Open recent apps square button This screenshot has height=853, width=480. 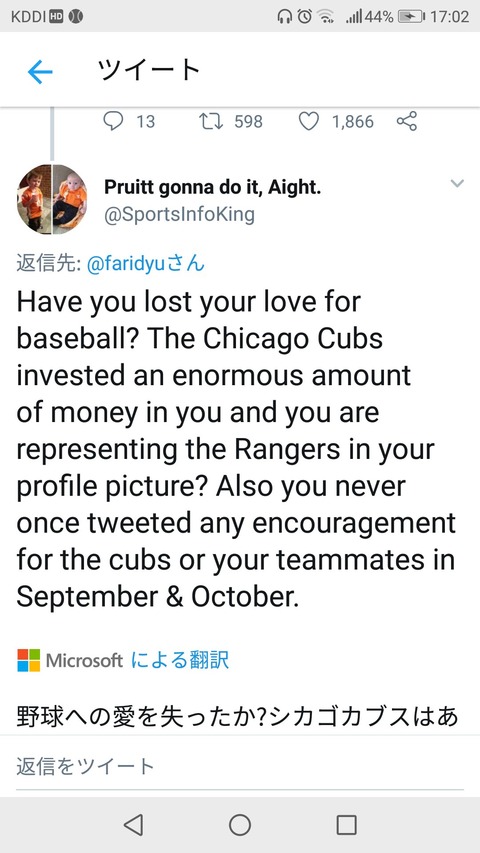point(347,825)
